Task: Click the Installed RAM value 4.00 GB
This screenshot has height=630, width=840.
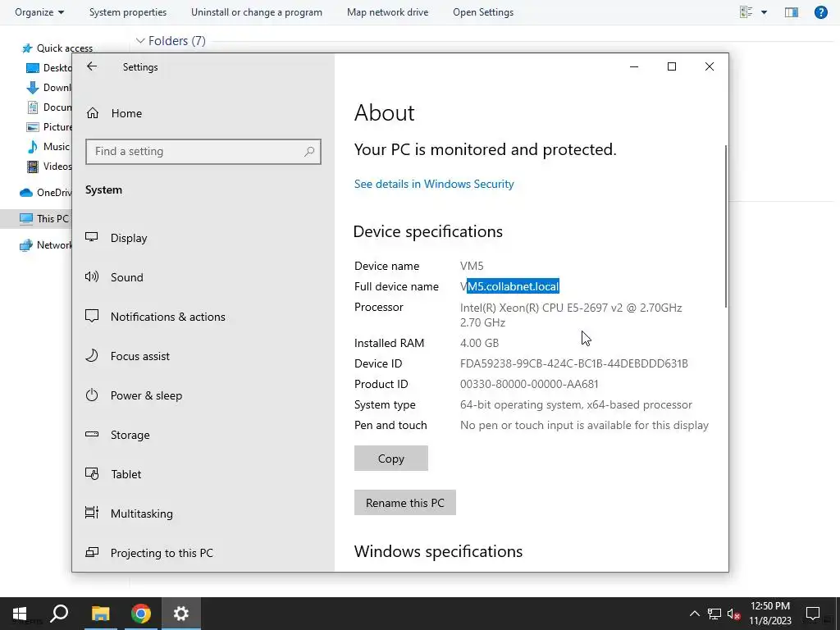Action: click(479, 343)
